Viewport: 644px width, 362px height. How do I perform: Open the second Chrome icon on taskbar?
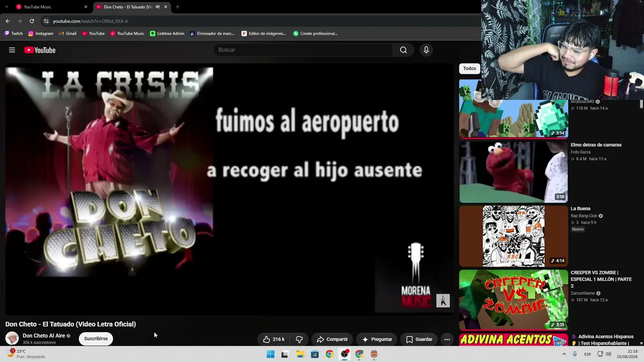click(x=359, y=354)
